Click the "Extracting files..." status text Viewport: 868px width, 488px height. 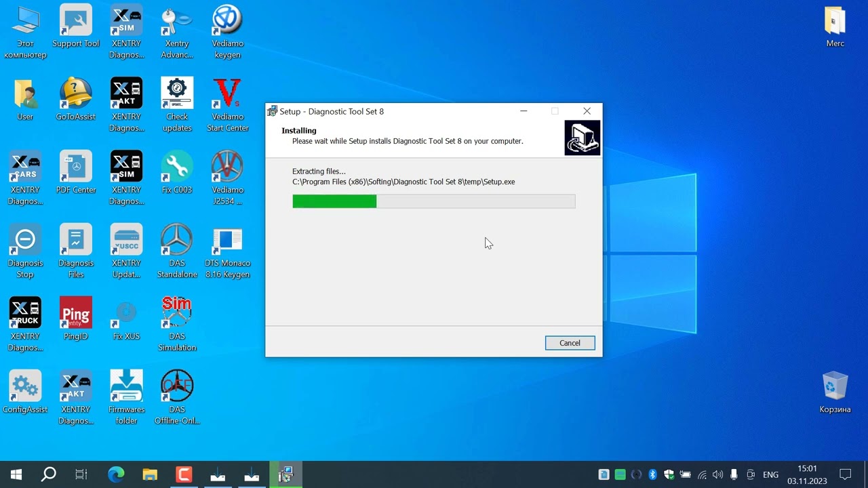click(319, 171)
